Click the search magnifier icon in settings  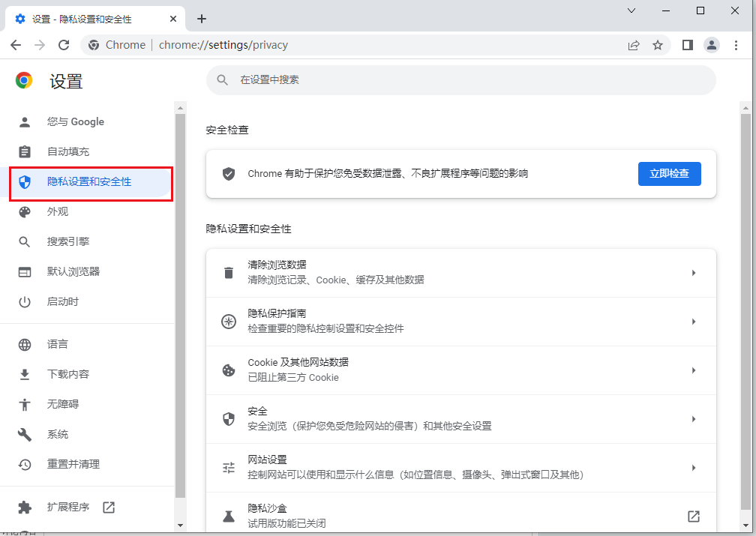click(x=222, y=80)
